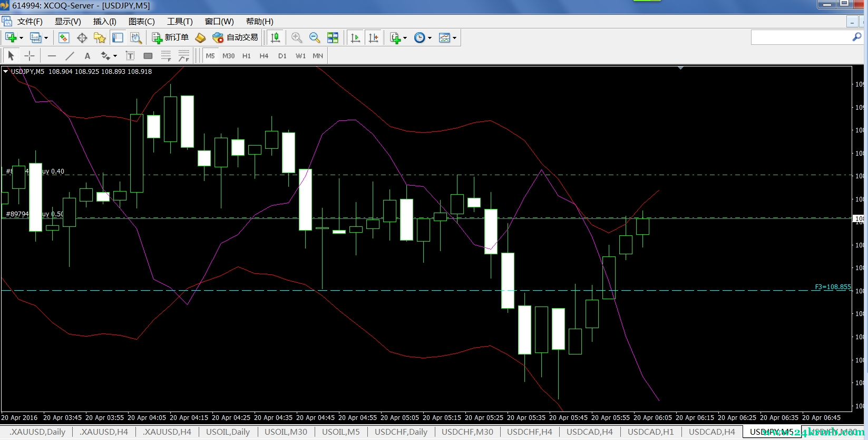Expand the indicators list dropdown arrow
This screenshot has width=868, height=440.
(x=405, y=38)
